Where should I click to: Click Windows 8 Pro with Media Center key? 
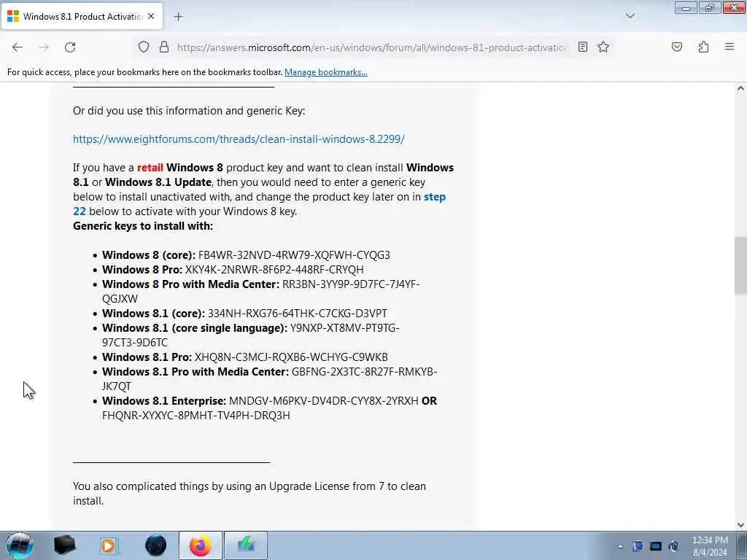pos(260,292)
